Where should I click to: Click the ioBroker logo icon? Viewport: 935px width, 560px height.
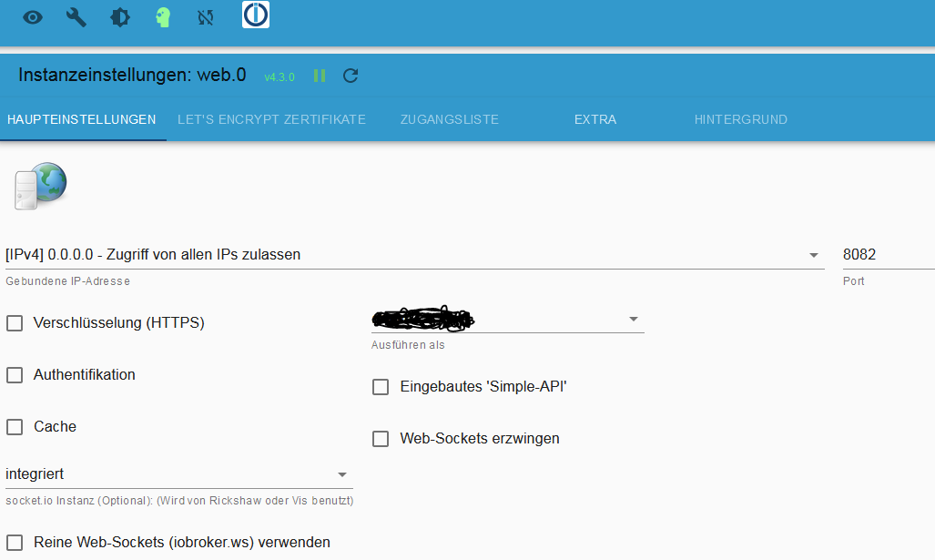(256, 15)
